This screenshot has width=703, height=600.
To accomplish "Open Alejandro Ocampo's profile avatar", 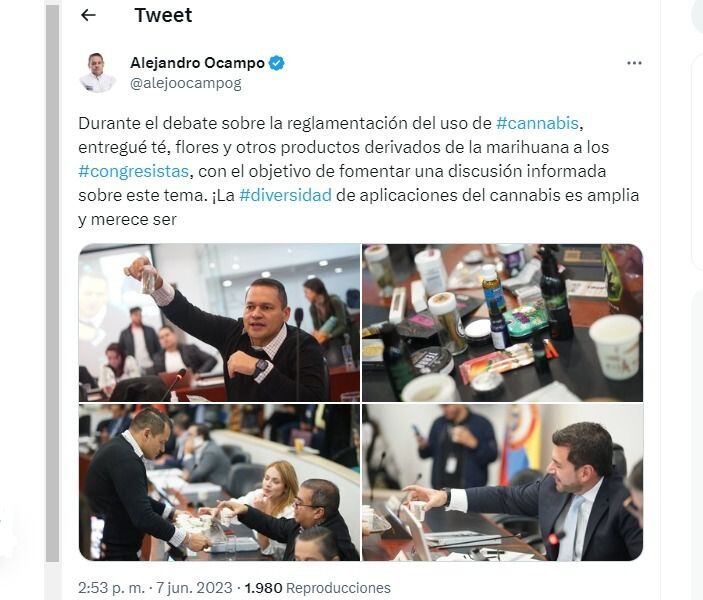I will pos(97,73).
